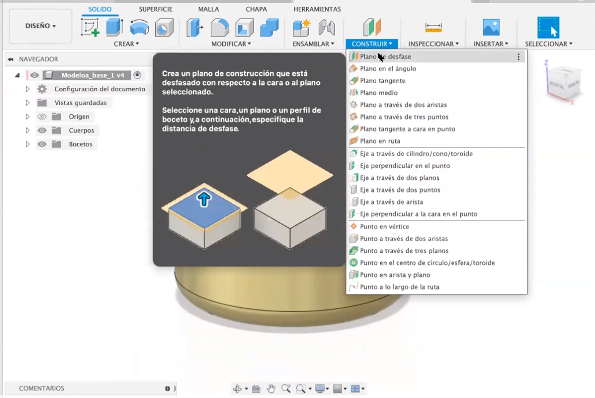Screen dimensions: 595x398
Task: Switch to the HERRAMIENTAS tab
Action: (x=317, y=9)
